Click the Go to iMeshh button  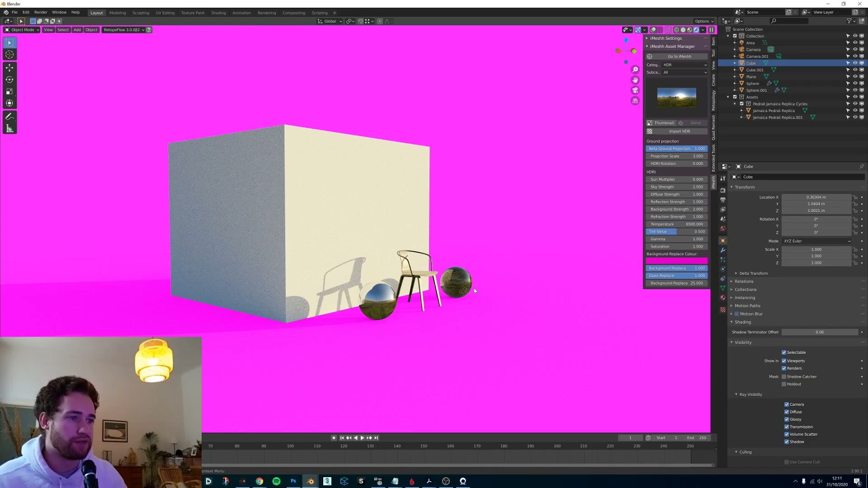pyautogui.click(x=677, y=56)
